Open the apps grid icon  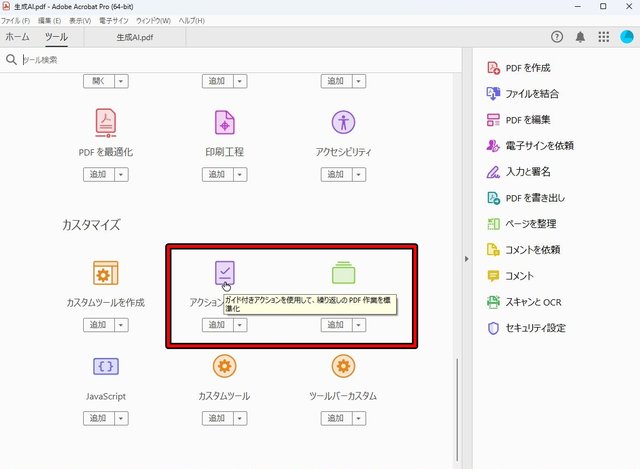tap(604, 37)
